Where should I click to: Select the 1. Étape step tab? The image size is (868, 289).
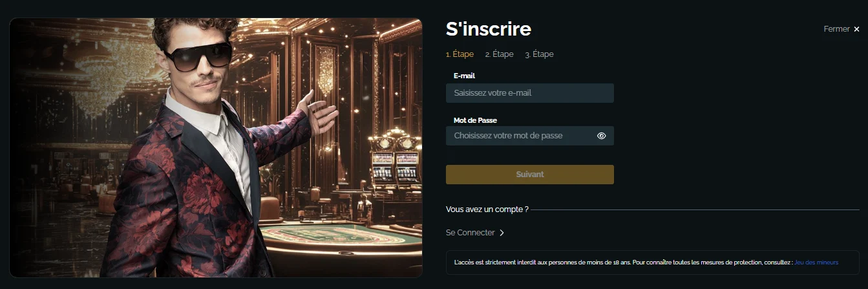[x=460, y=54]
